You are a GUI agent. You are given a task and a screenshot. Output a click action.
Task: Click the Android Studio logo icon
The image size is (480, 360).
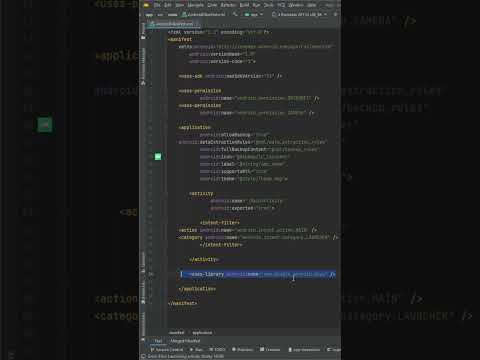146,5
